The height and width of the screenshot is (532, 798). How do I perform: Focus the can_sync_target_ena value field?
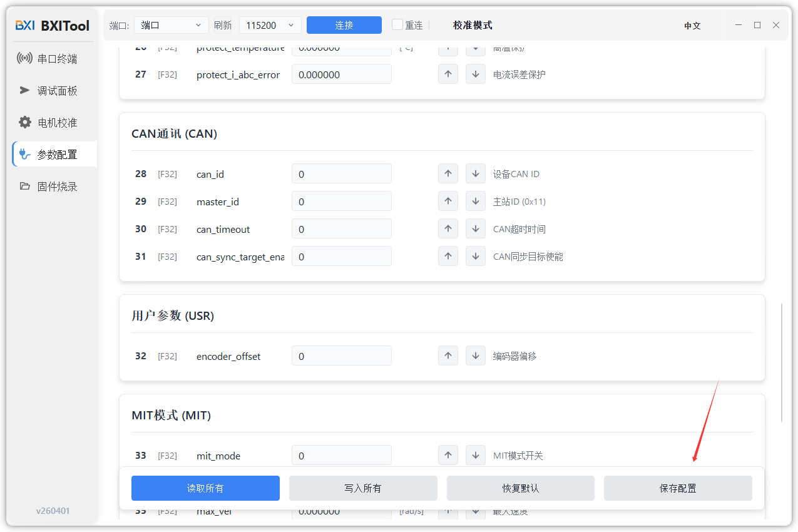tap(342, 256)
